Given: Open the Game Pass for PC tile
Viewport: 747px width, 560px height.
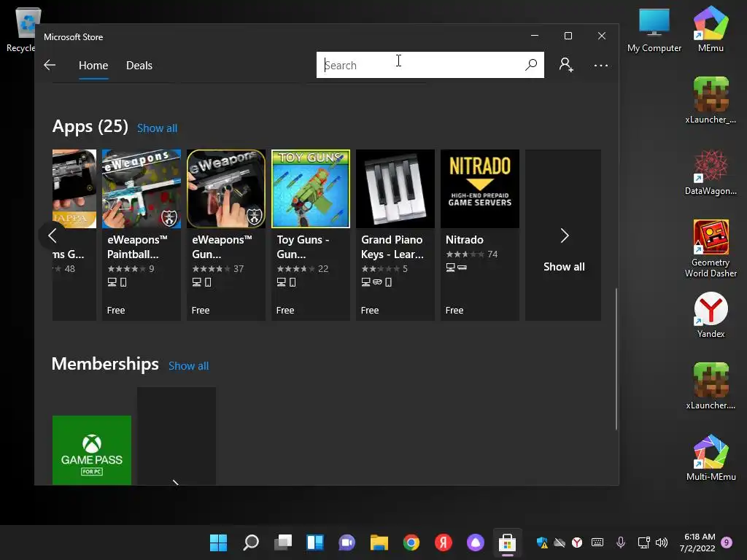Looking at the screenshot, I should [x=92, y=451].
